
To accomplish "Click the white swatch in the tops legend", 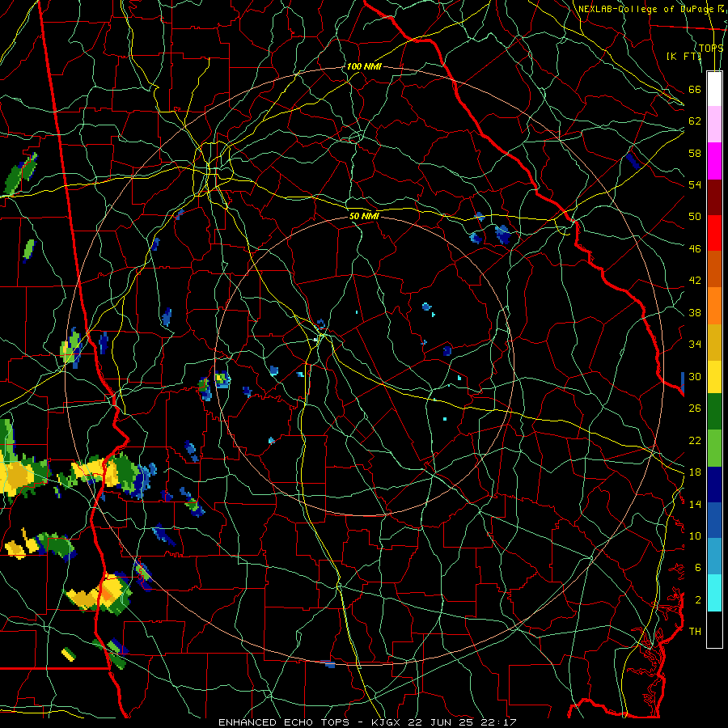I will click(x=714, y=89).
